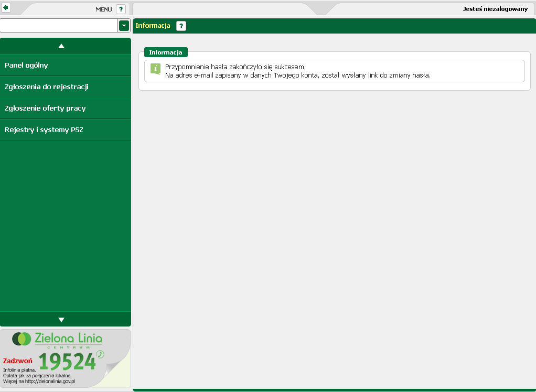Open the zielonalinia.gov.pl link text
The height and width of the screenshot is (392, 536).
50,382
